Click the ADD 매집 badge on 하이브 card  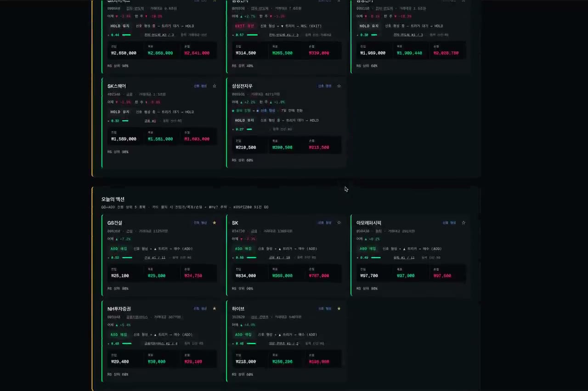point(243,335)
